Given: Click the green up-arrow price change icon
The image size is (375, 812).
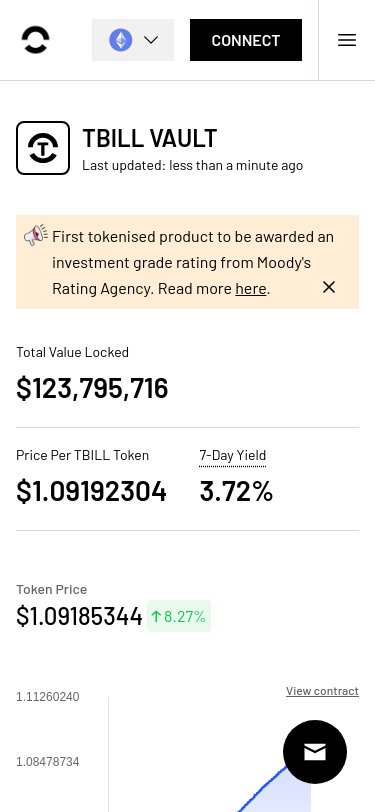Looking at the screenshot, I should pos(156,616).
